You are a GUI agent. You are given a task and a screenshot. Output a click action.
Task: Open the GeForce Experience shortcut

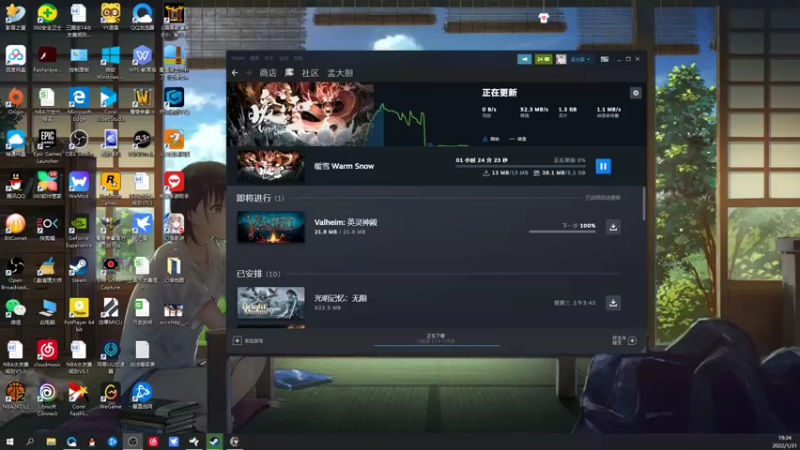(x=79, y=231)
